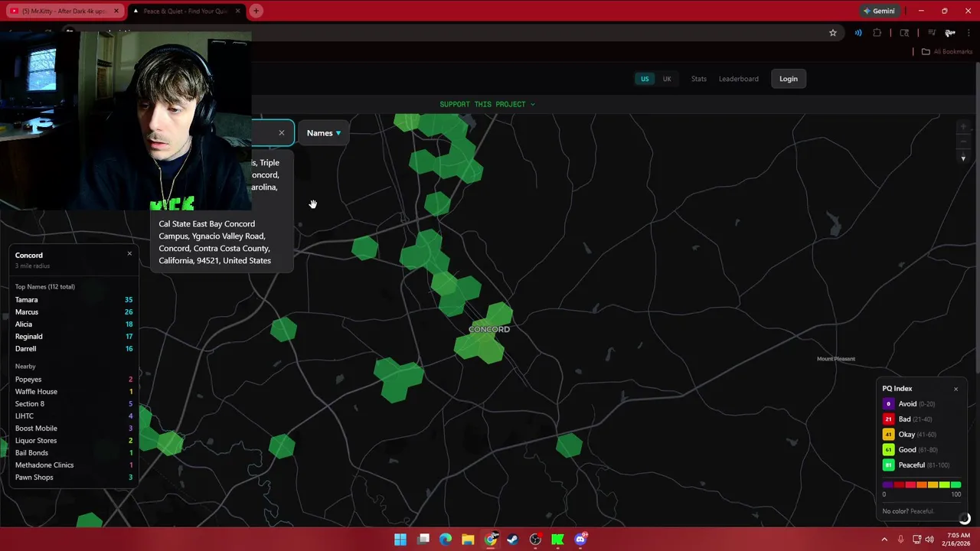Clear the search box with the X
Screen dimensions: 980x551
281,133
